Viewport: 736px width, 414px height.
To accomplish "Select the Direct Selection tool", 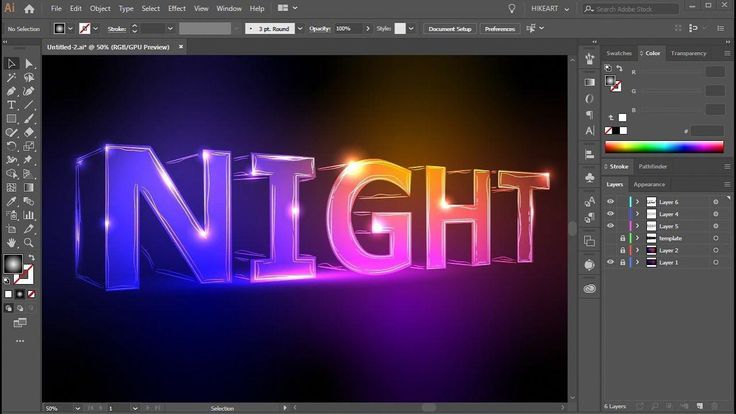I will (29, 63).
